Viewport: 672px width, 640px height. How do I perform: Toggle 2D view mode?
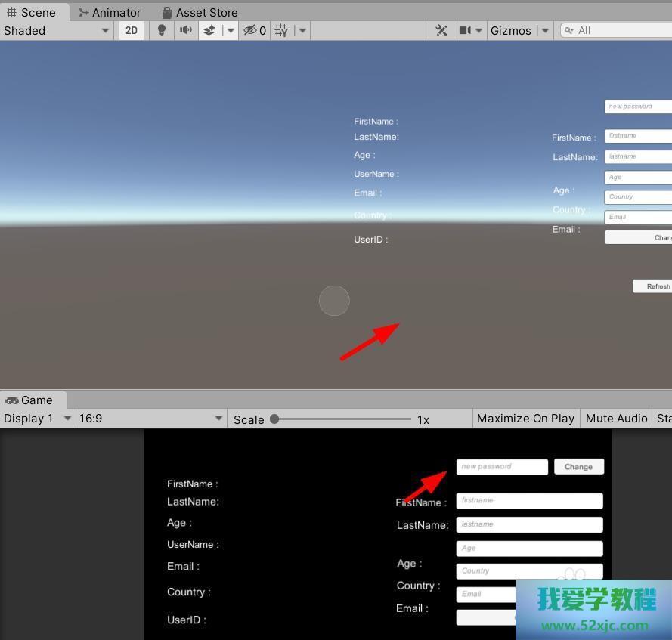[131, 30]
